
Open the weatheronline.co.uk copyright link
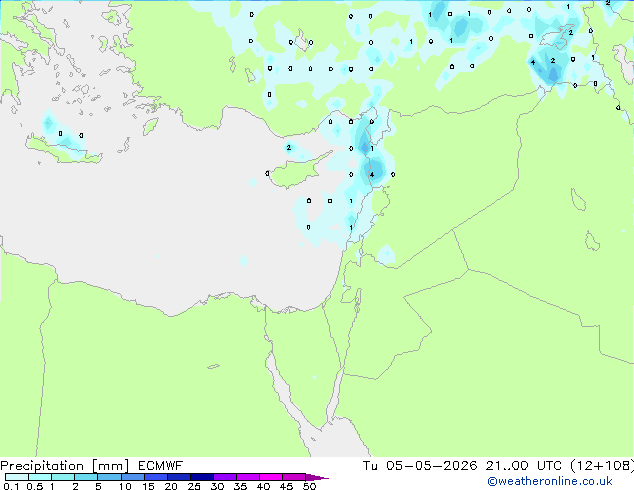[550, 481]
